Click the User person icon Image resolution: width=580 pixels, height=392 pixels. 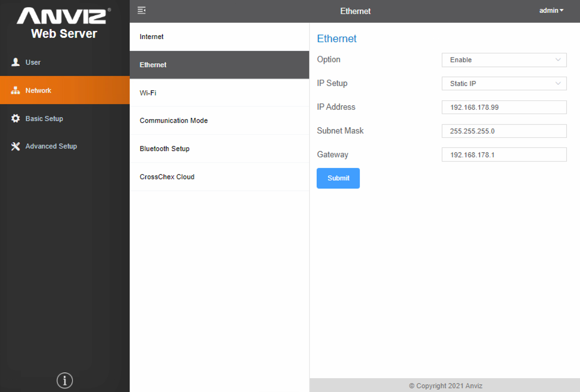(x=15, y=62)
